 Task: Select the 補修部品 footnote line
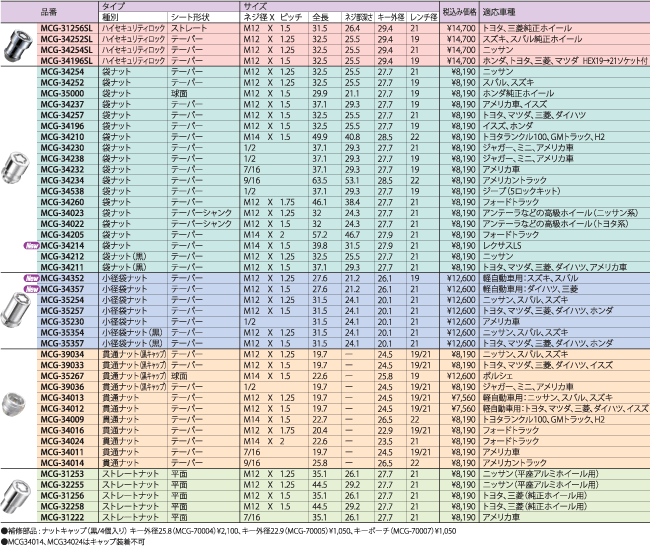tap(228, 531)
